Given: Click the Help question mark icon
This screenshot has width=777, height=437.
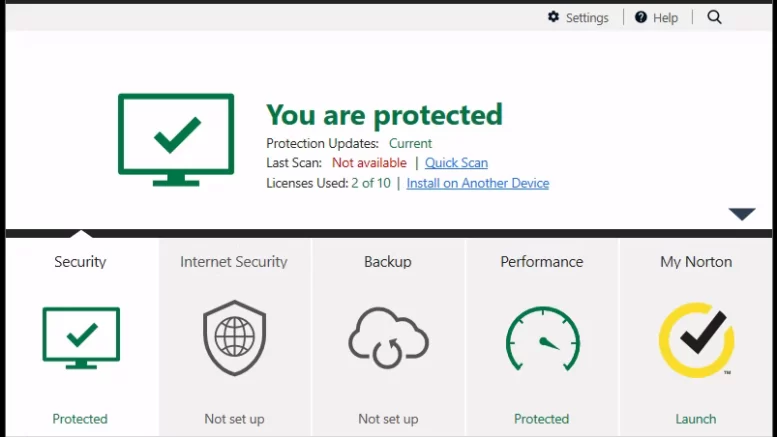Looking at the screenshot, I should coord(641,17).
